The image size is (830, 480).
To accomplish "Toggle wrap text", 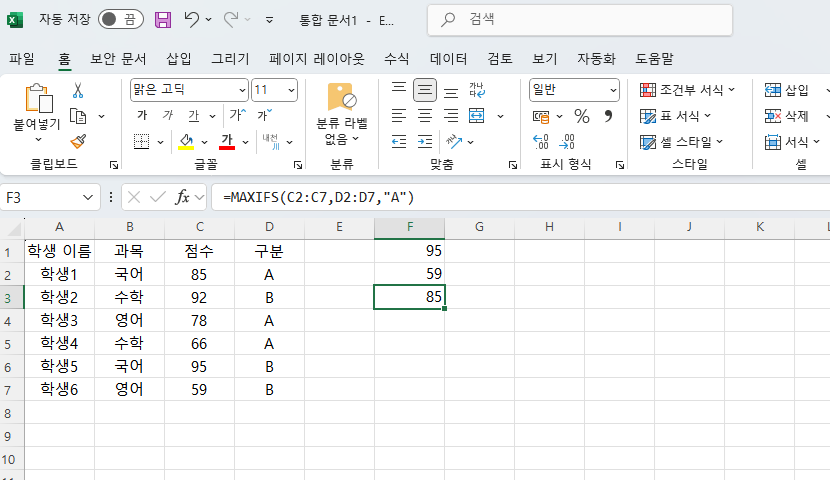I will coord(476,90).
